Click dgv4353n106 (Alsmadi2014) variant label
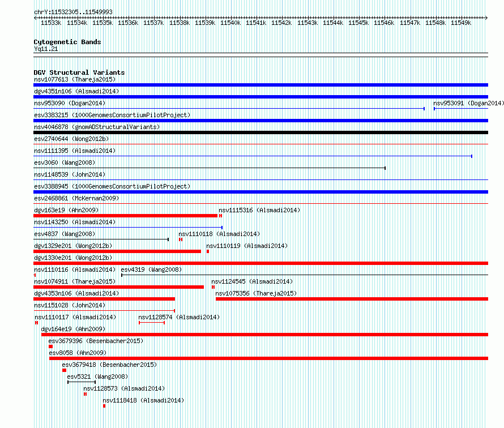 tap(76, 293)
